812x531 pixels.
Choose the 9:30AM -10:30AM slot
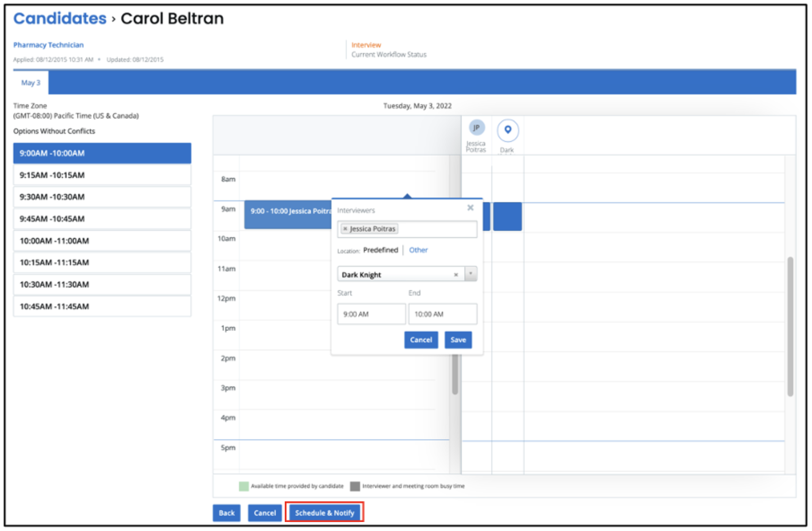[102, 197]
